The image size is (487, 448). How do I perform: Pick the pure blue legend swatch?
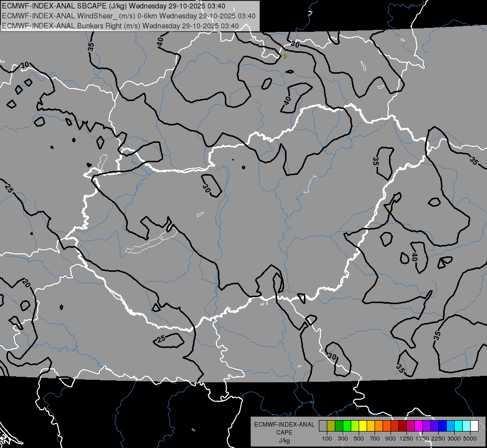click(443, 426)
